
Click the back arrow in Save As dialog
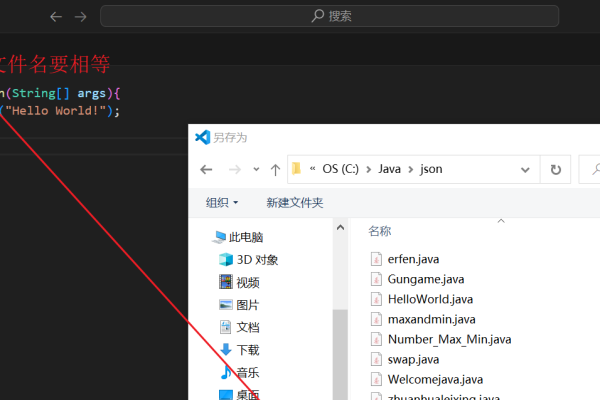(206, 169)
